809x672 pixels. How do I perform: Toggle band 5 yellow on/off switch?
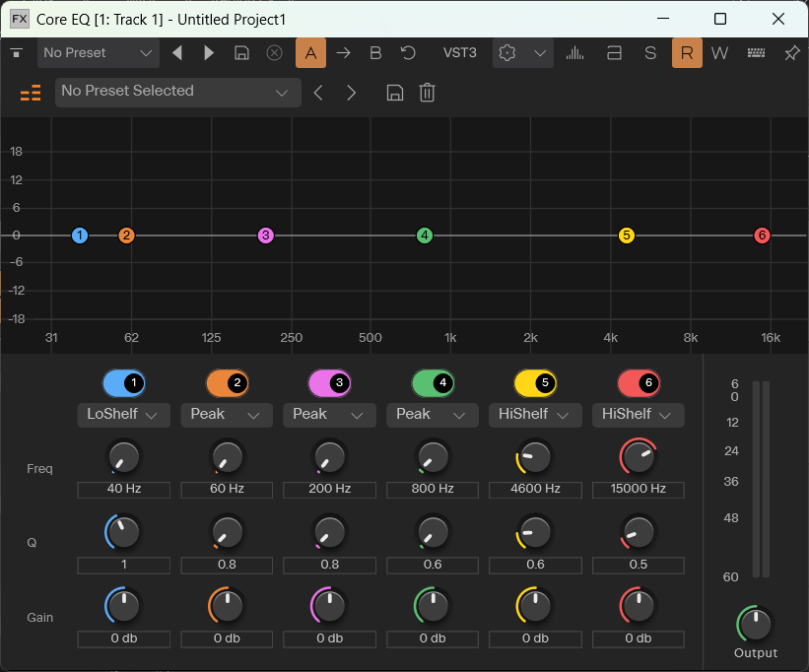[x=535, y=383]
